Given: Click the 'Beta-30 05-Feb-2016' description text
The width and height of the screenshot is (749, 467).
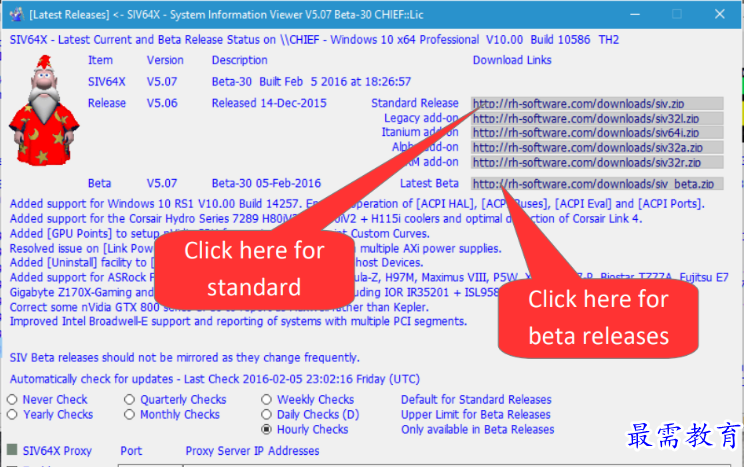Looking at the screenshot, I should click(266, 183).
